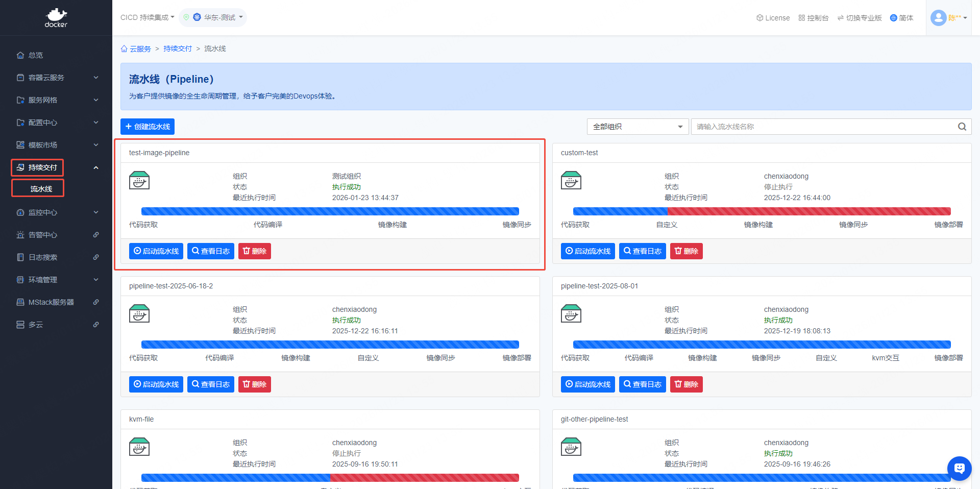Delete the custom-test pipeline
The image size is (980, 489).
pos(686,251)
